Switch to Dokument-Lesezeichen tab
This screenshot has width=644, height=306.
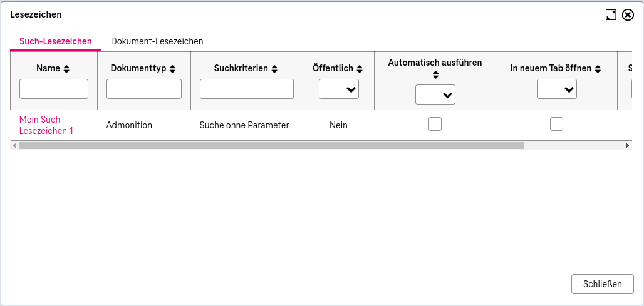coord(157,41)
